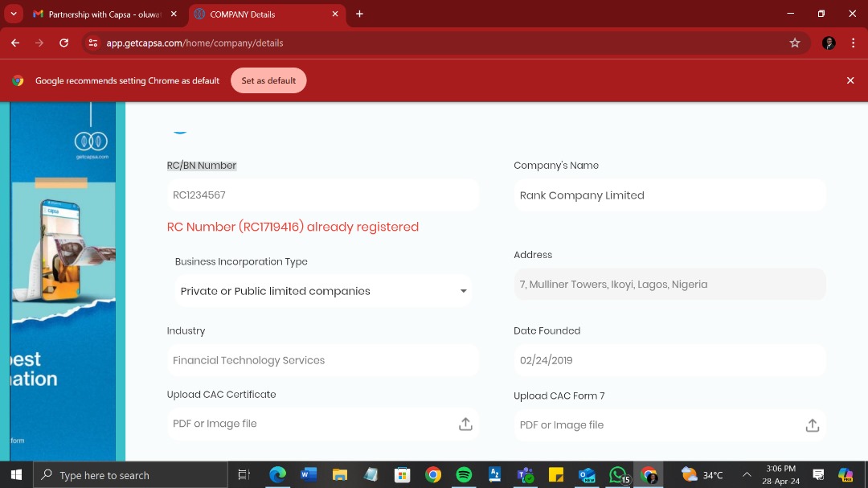Click the Upload CAC Certificate file field

point(323,424)
